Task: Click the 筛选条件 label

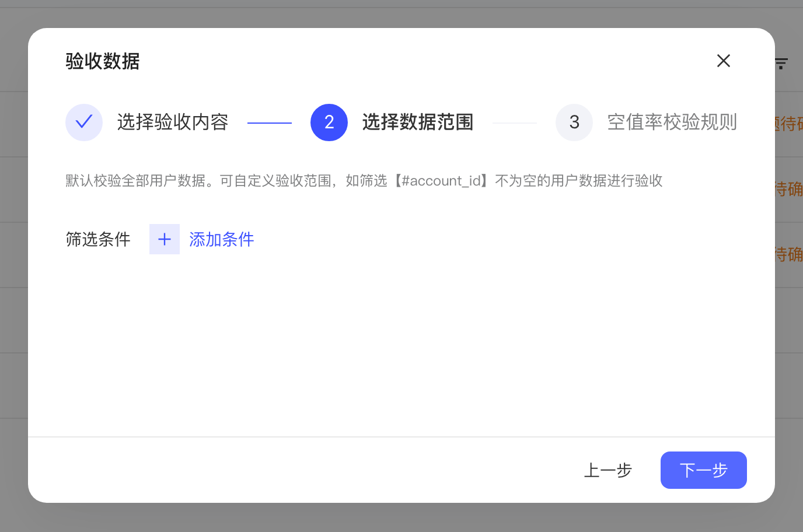Action: pyautogui.click(x=98, y=239)
